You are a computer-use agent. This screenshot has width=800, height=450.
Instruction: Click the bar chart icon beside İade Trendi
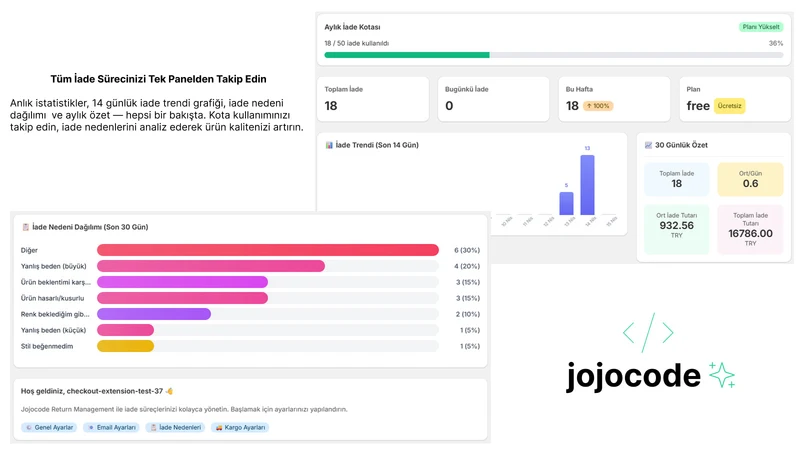pos(329,145)
